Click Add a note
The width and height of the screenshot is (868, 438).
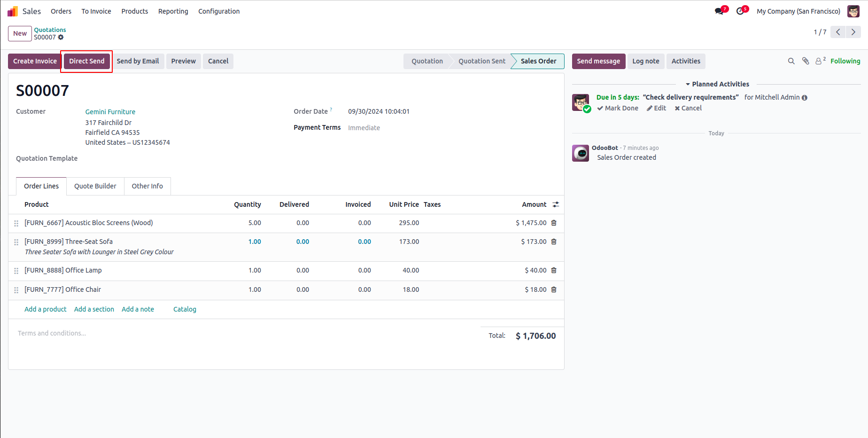point(138,309)
